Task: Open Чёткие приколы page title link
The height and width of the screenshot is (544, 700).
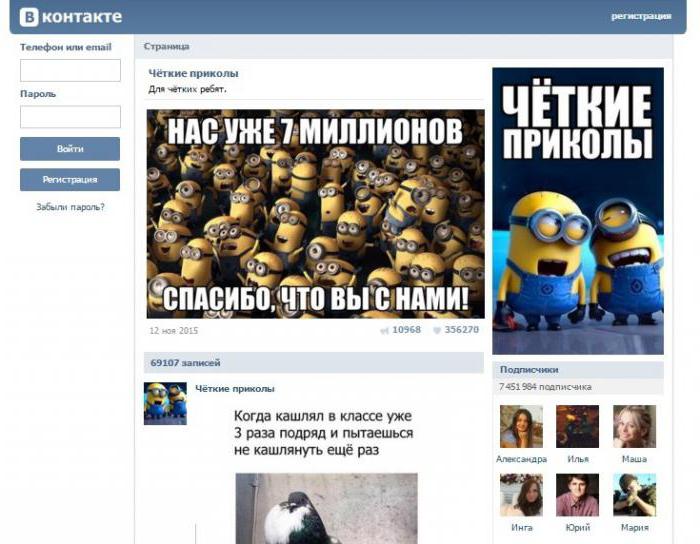Action: coord(193,73)
